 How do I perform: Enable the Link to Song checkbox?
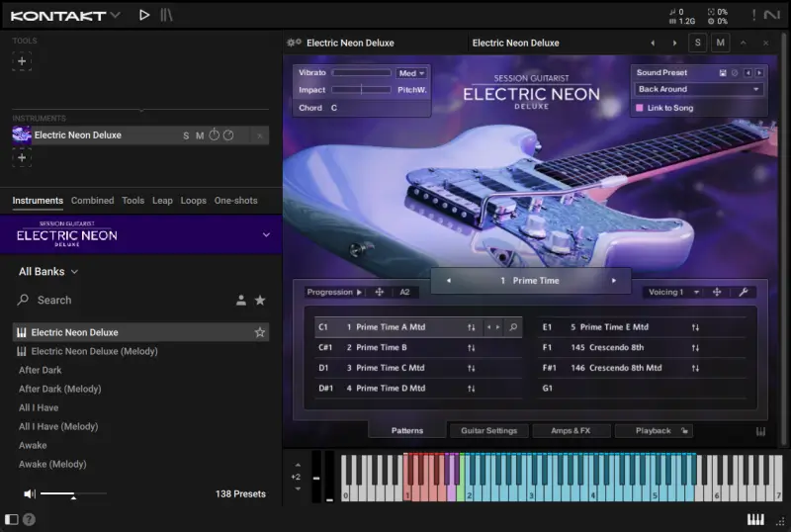tap(640, 108)
